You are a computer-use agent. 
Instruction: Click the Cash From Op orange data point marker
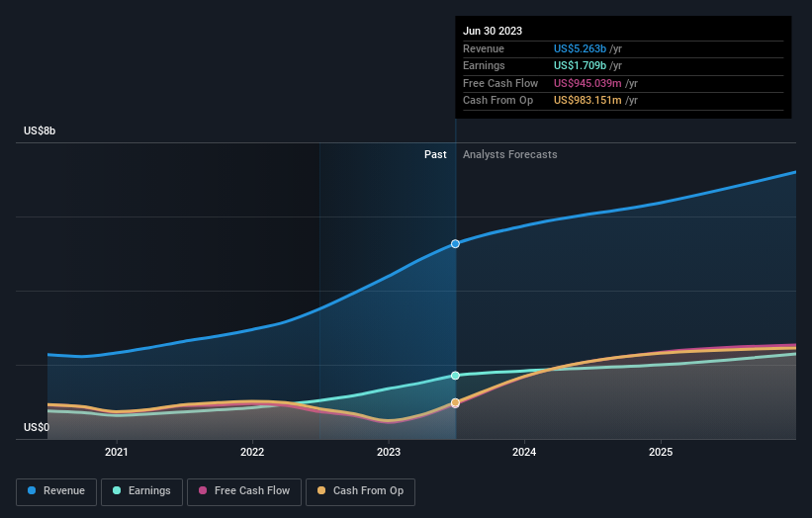(455, 402)
